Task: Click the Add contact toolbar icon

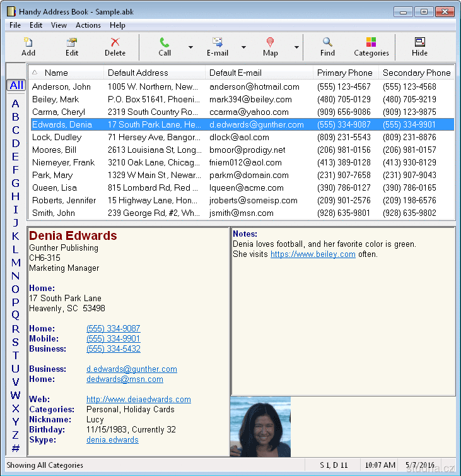Action: coord(28,42)
